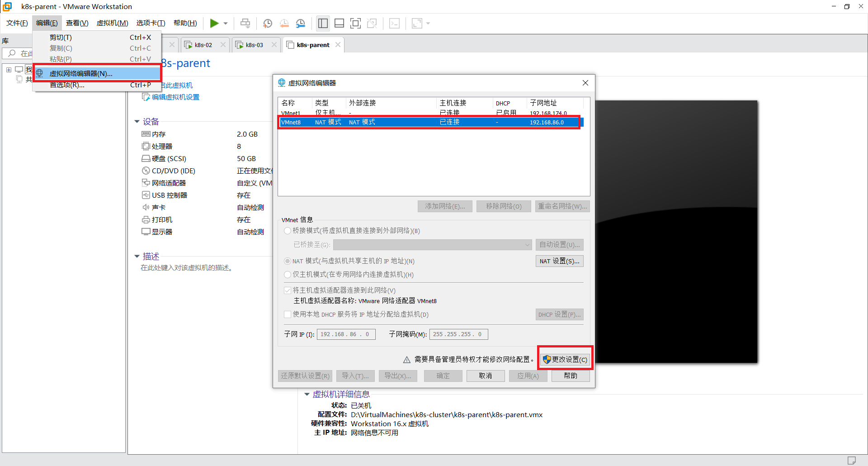The image size is (868, 466).
Task: Select 仅主机模式 radio button
Action: click(288, 275)
